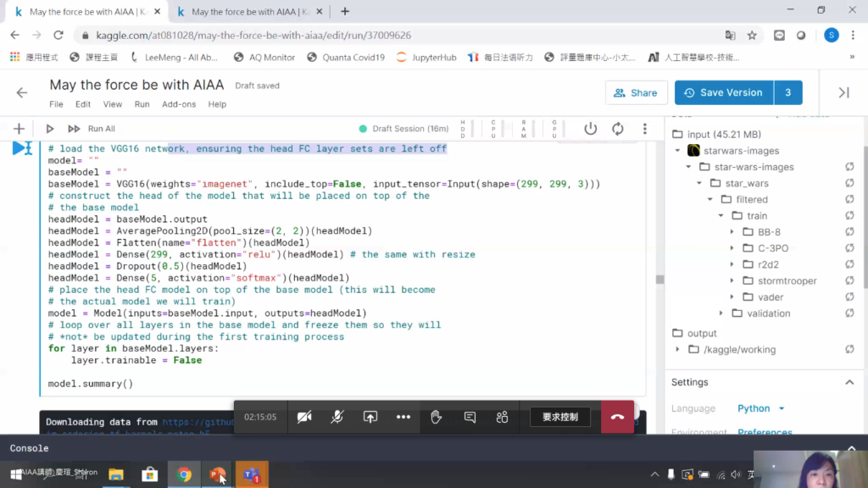Add a new cell with plus icon

point(19,129)
